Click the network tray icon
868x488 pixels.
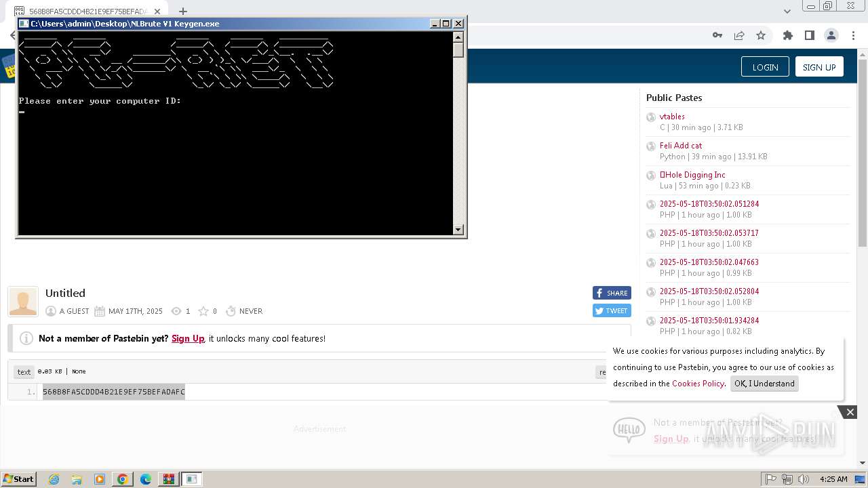[787, 479]
